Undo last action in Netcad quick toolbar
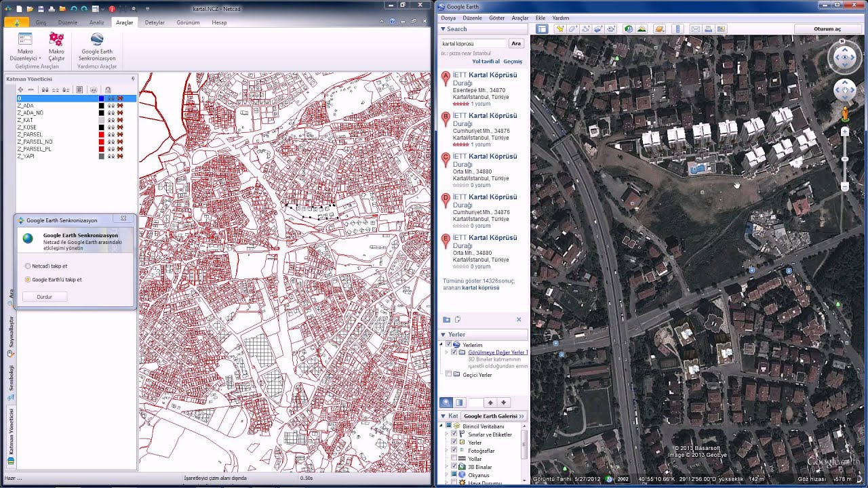 point(73,9)
